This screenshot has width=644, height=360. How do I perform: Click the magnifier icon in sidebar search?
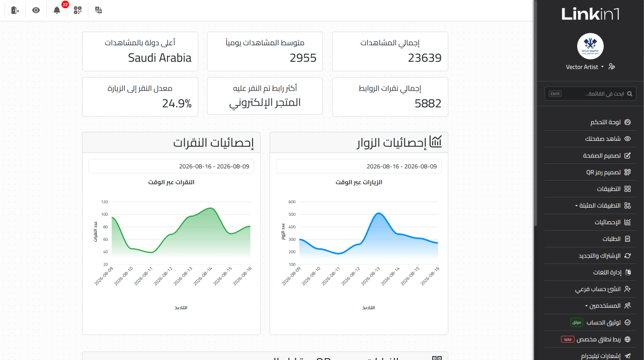(629, 94)
